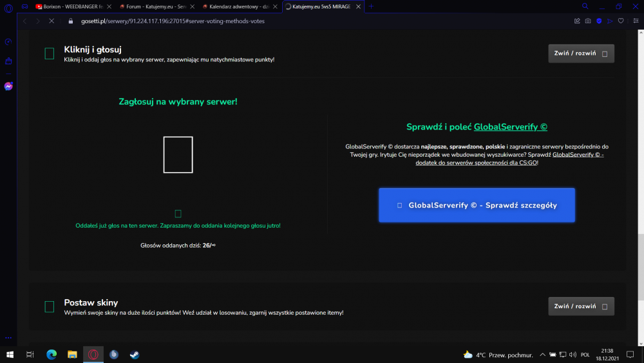Launch Microsoft Edge from taskbar
644x363 pixels.
pos(52,355)
